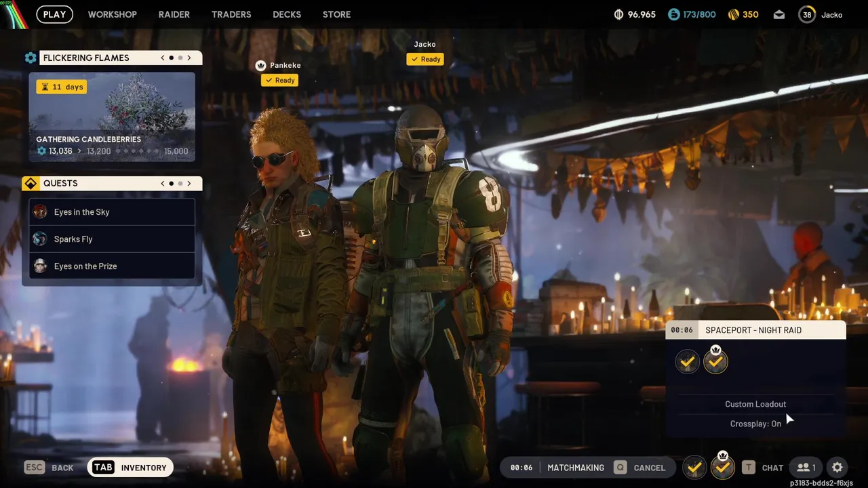This screenshot has width=868, height=488.
Task: Click Pankeke's Ready status badge
Action: (280, 80)
